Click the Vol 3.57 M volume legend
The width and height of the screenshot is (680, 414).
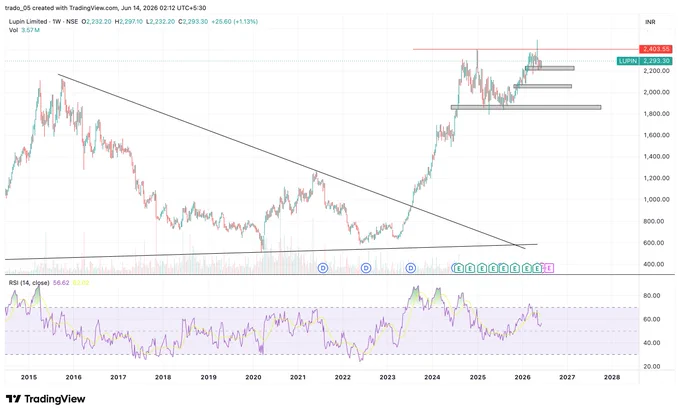pyautogui.click(x=24, y=30)
